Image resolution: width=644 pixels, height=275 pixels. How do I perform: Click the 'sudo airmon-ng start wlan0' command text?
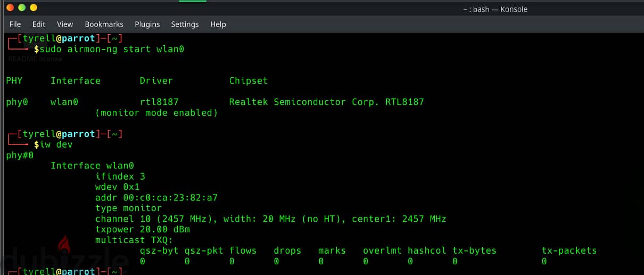(x=112, y=49)
